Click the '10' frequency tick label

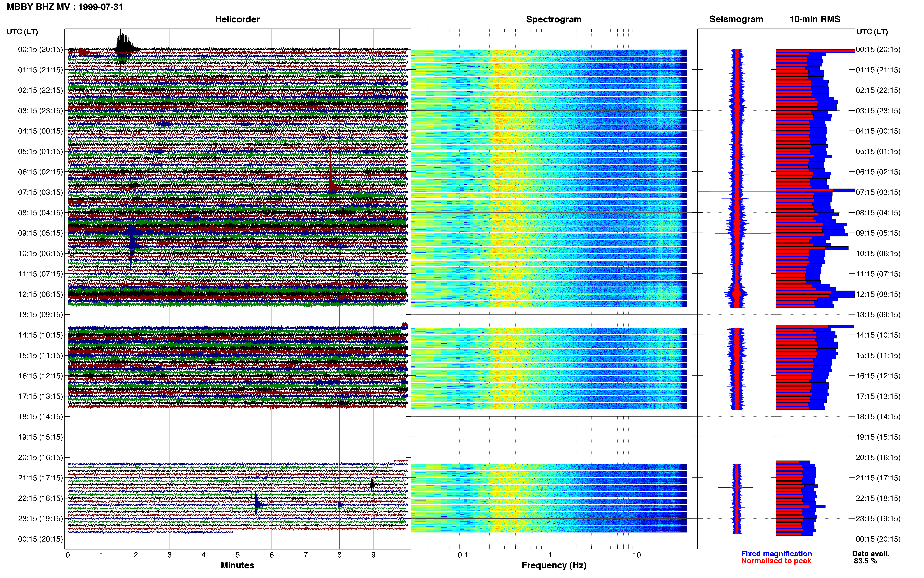pos(637,555)
